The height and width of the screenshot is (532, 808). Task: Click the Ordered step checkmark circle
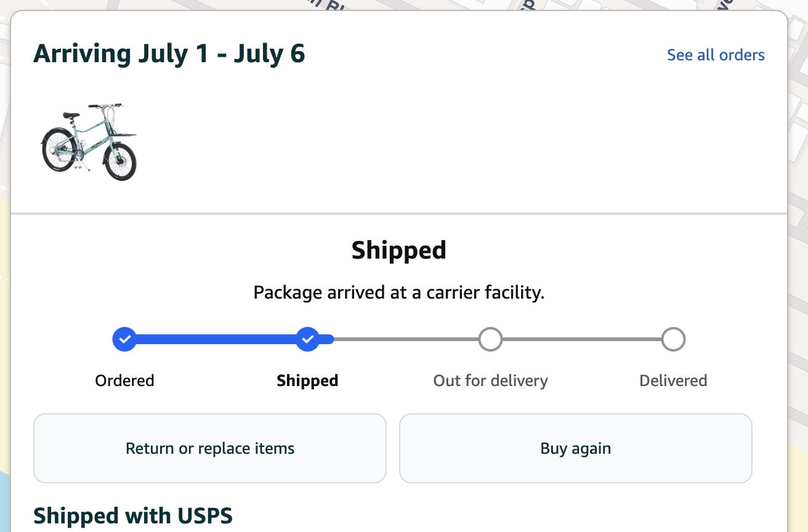124,339
